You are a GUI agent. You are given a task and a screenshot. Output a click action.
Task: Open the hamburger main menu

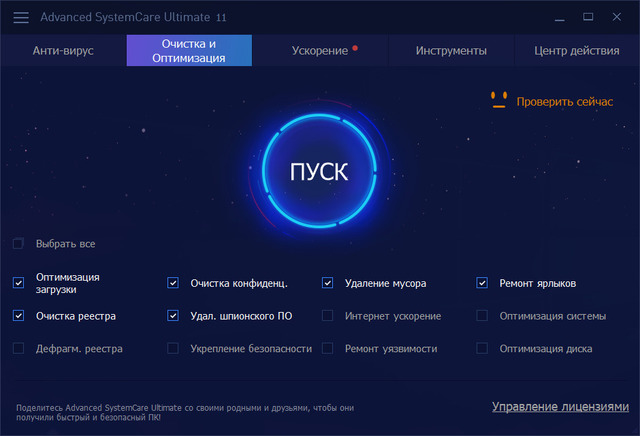click(21, 18)
